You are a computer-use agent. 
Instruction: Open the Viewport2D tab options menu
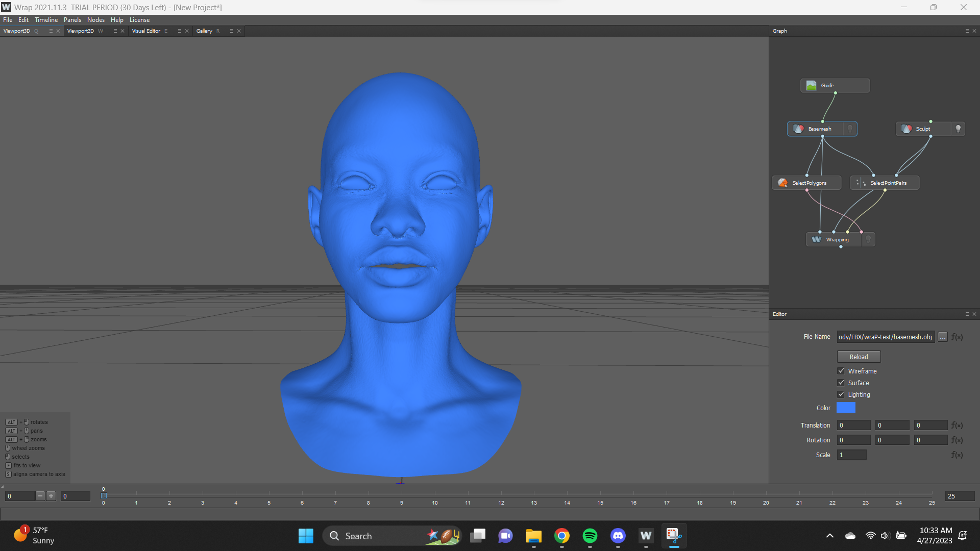point(115,31)
